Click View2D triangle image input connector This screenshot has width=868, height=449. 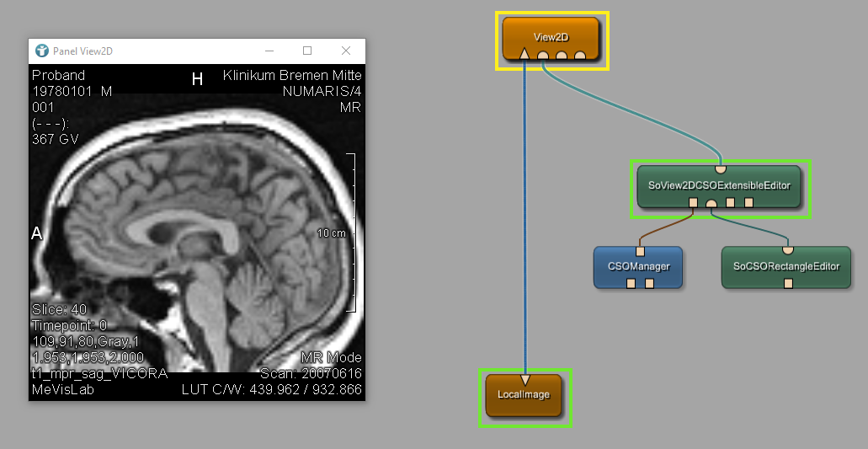525,56
